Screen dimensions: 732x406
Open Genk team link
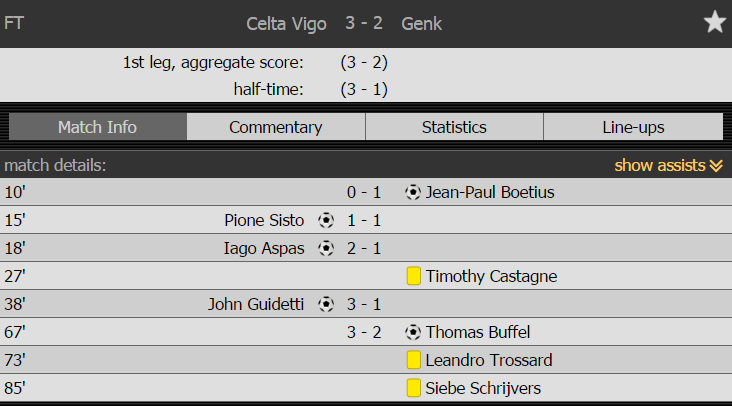pos(422,23)
